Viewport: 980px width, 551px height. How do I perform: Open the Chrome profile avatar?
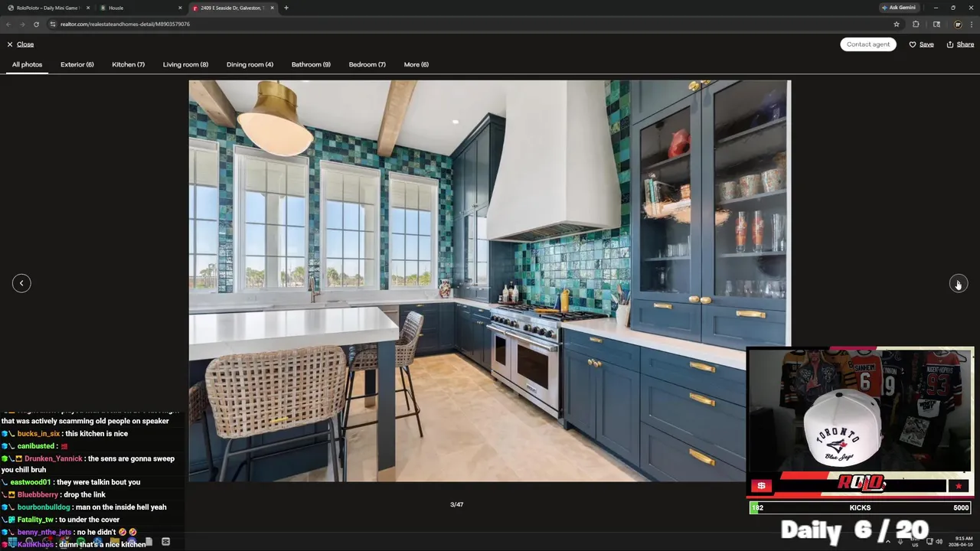pyautogui.click(x=958, y=24)
